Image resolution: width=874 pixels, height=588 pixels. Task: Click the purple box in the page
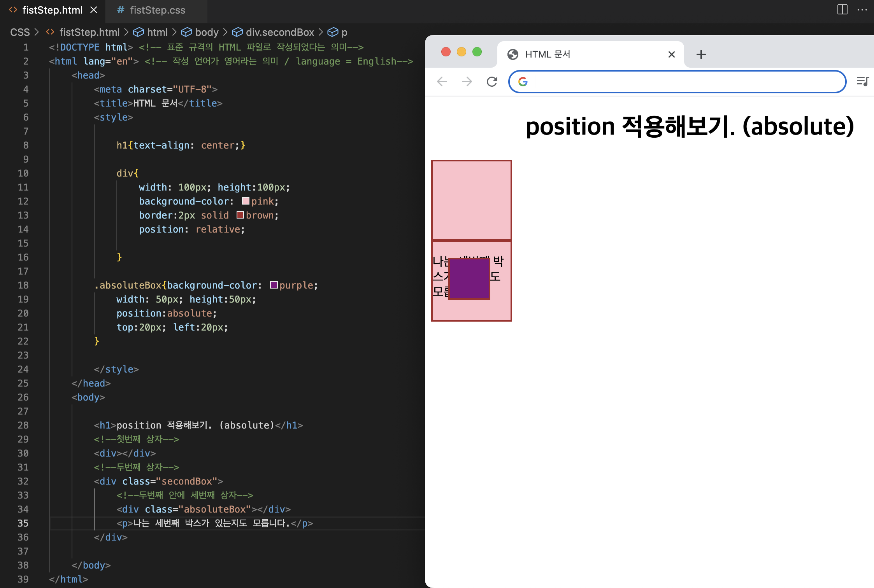(469, 279)
